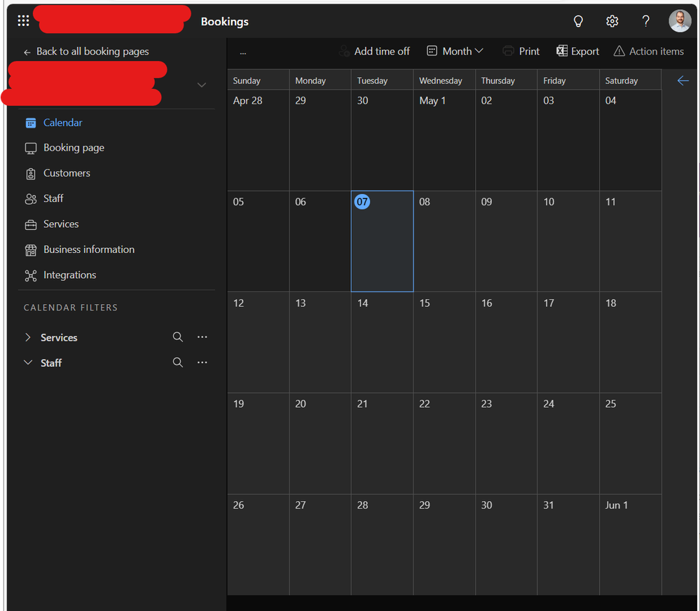The width and height of the screenshot is (700, 611).
Task: Click the Business information store icon
Action: coord(30,250)
